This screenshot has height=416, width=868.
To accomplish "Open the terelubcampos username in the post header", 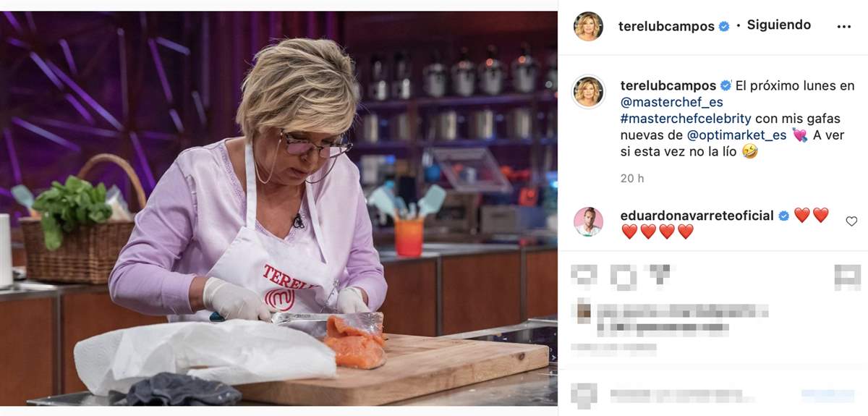I will point(665,26).
